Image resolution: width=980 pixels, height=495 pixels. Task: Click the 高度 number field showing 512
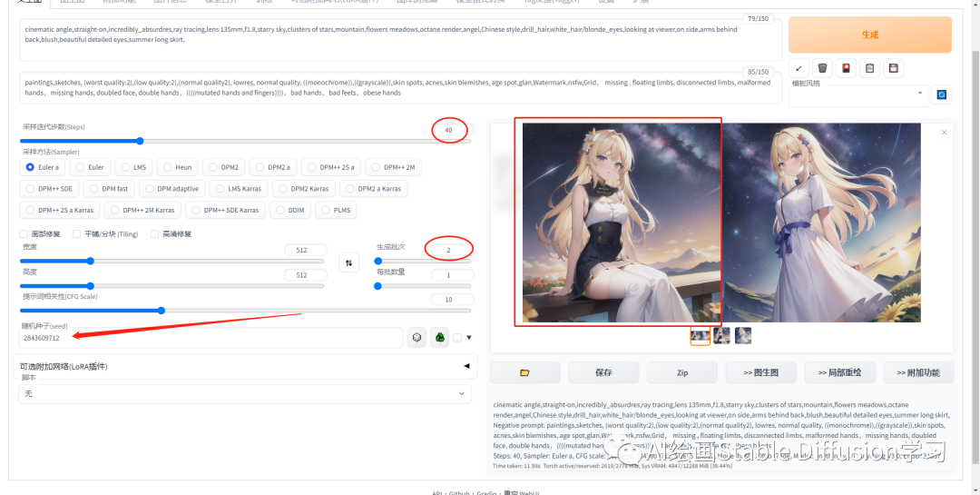tap(305, 275)
